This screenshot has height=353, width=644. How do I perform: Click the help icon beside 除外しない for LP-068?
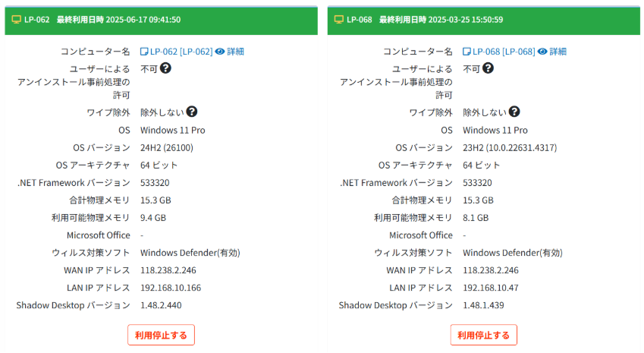(x=514, y=112)
